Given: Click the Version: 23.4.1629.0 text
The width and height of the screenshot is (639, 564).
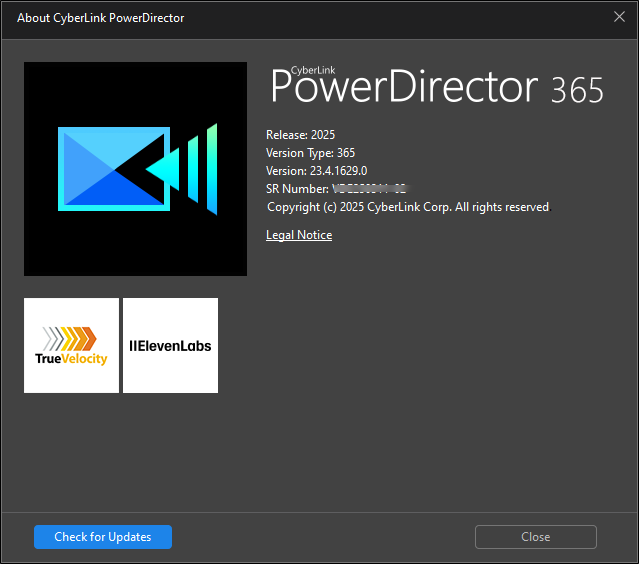Looking at the screenshot, I should (x=316, y=171).
